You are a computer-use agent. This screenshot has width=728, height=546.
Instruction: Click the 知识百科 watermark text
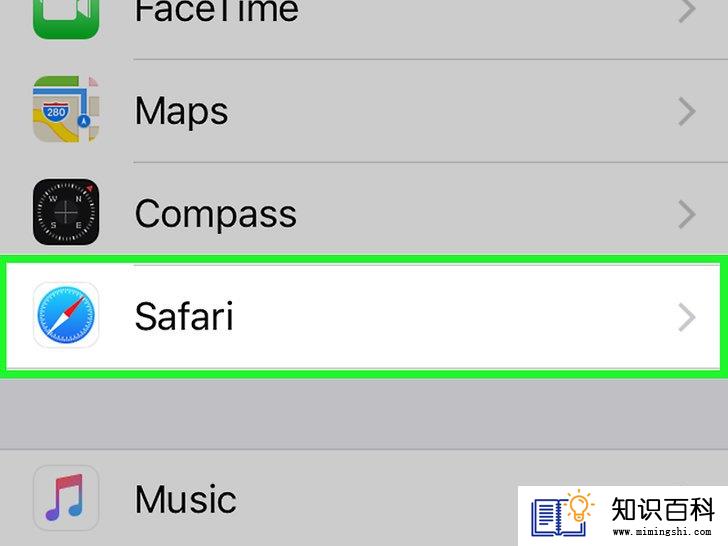(x=663, y=509)
